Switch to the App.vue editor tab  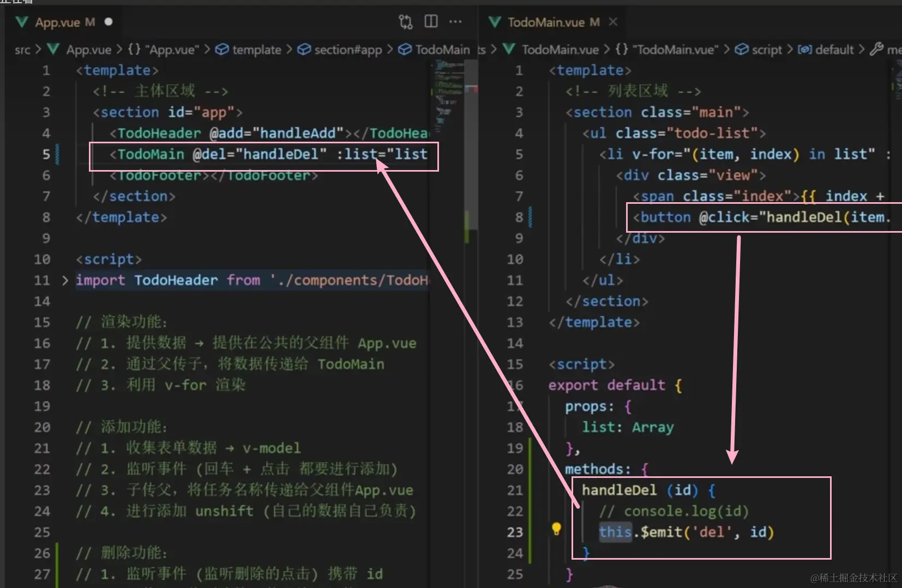point(64,22)
